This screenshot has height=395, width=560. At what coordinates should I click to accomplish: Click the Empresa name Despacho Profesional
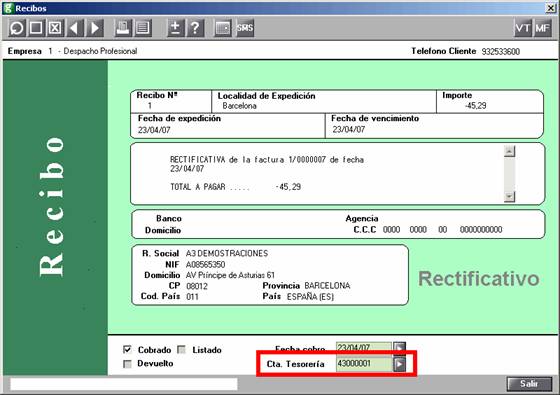[x=100, y=51]
